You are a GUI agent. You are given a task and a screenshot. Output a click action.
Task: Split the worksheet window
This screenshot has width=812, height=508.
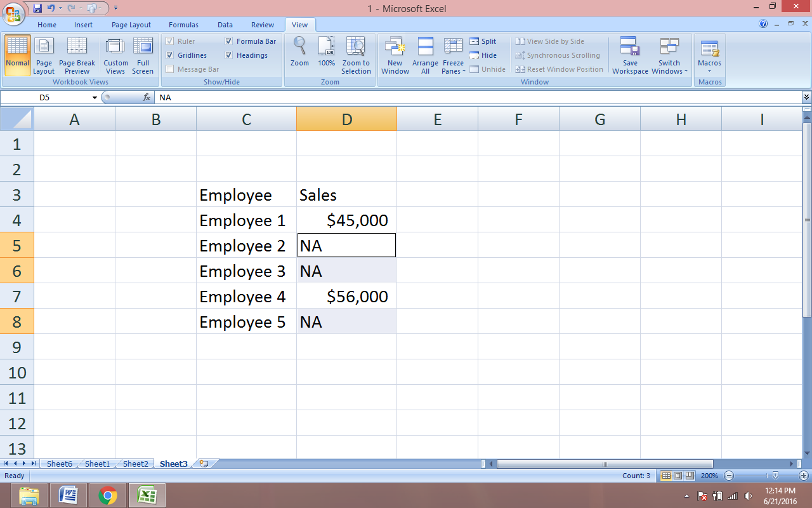click(483, 41)
